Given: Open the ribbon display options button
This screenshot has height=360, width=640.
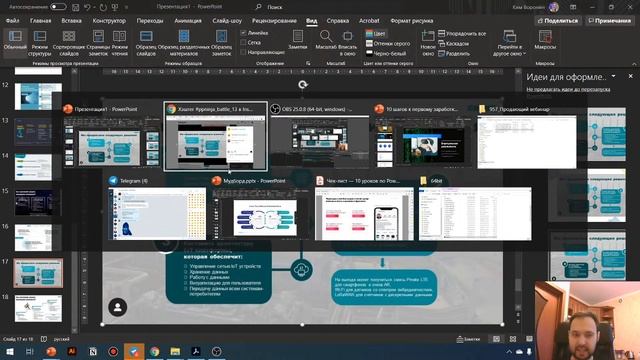Looking at the screenshot, I should [x=573, y=7].
